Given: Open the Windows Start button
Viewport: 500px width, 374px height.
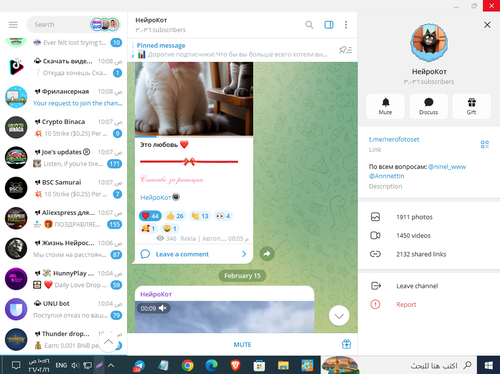Looking at the screenshot, I should [x=488, y=366].
